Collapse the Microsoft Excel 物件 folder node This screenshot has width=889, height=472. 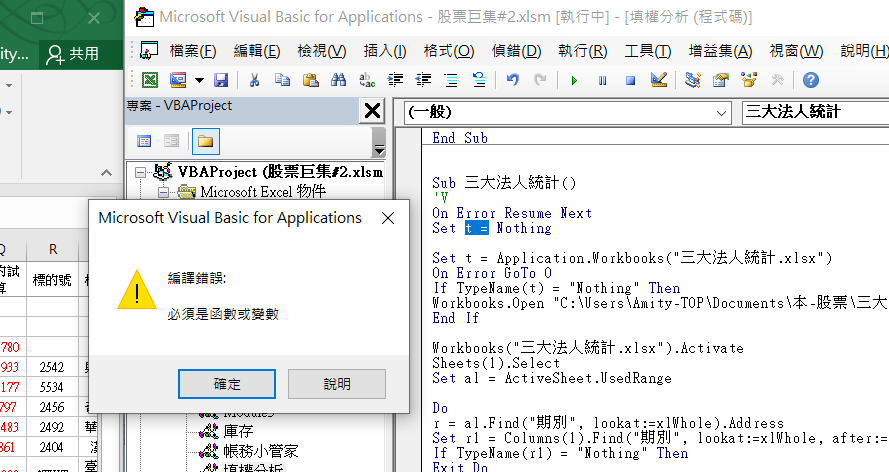point(163,193)
